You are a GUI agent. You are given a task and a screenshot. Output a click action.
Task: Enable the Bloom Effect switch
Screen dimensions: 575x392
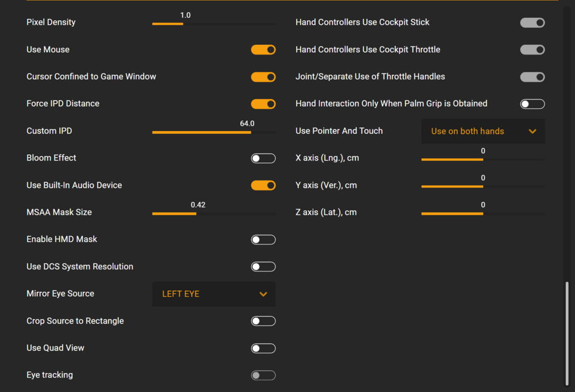(263, 158)
